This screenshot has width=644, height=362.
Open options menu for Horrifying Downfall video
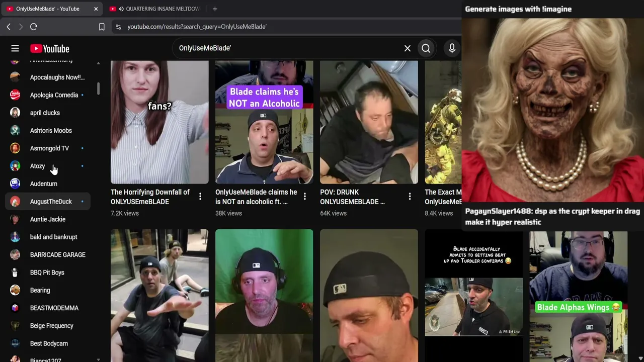click(200, 197)
